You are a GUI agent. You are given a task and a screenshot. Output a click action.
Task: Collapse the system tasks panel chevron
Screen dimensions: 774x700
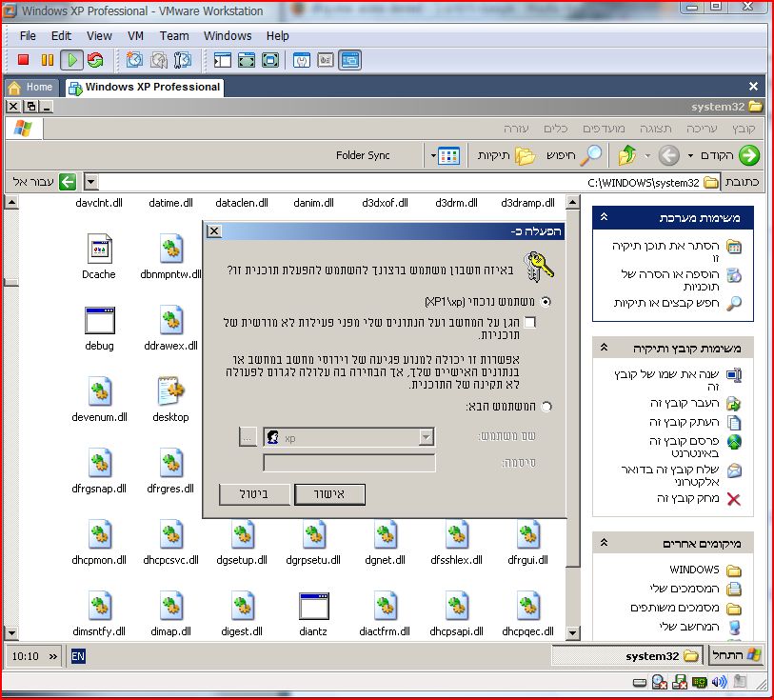[x=604, y=217]
